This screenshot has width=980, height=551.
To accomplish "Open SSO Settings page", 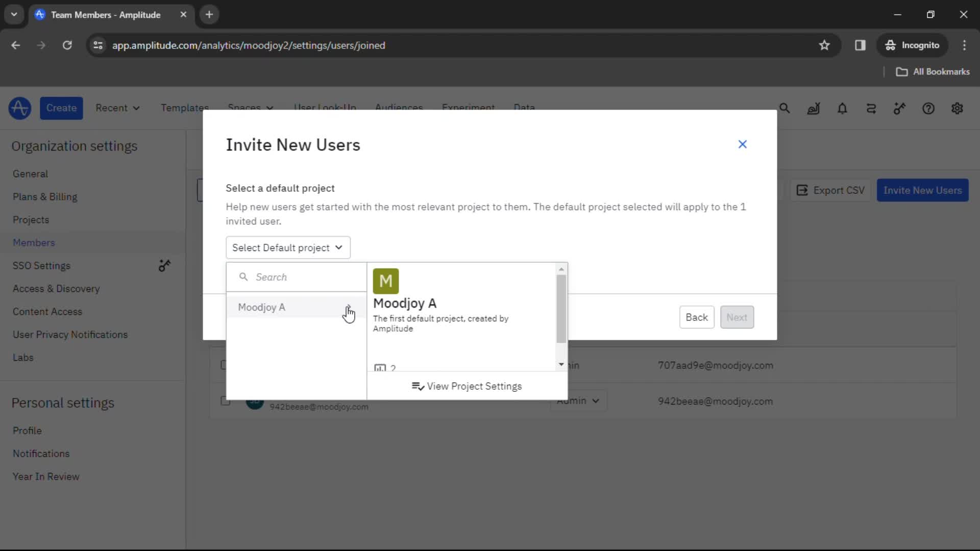I will click(41, 266).
